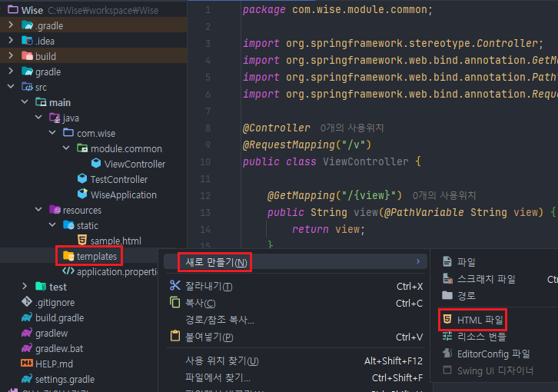Collapse the src folder node
Image resolution: width=558 pixels, height=392 pixels.
pos(11,87)
